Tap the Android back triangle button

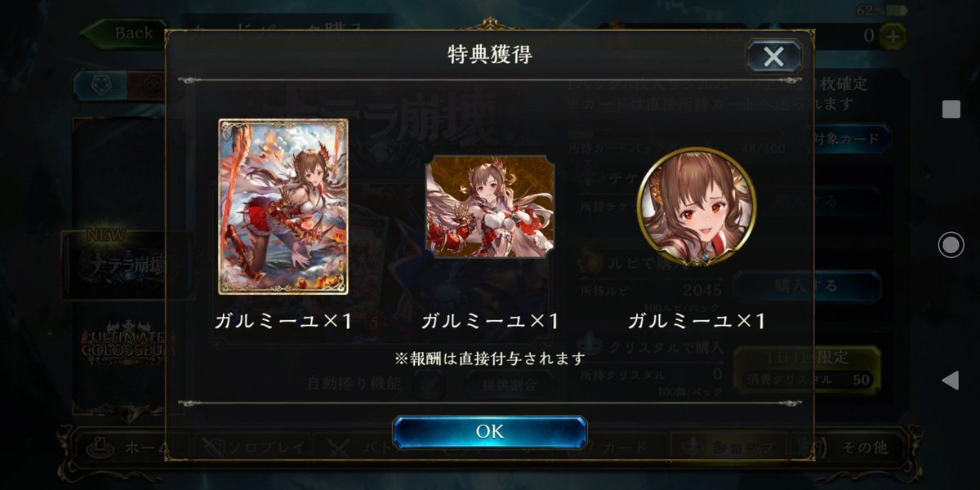(x=950, y=380)
